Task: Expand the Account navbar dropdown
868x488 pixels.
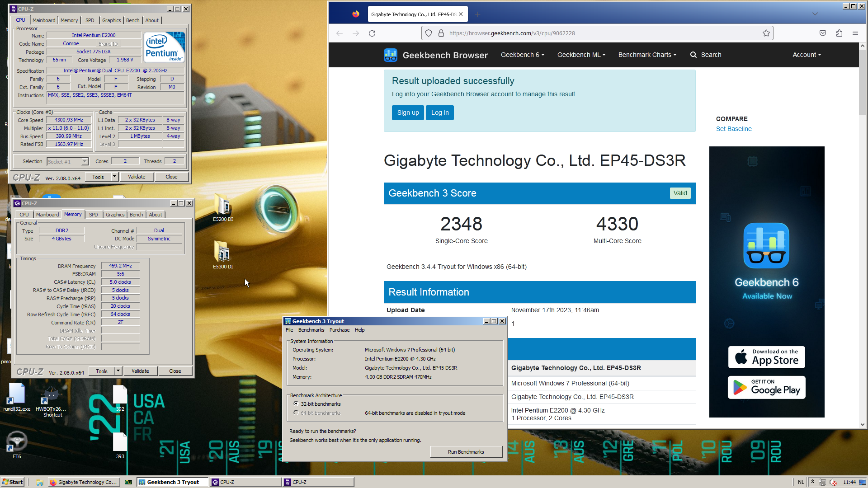Action: tap(807, 55)
